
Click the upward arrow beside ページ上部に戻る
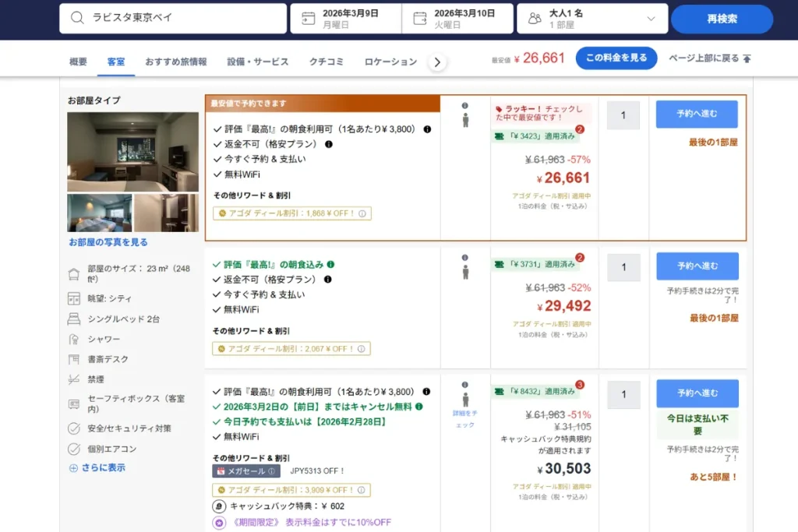point(746,58)
